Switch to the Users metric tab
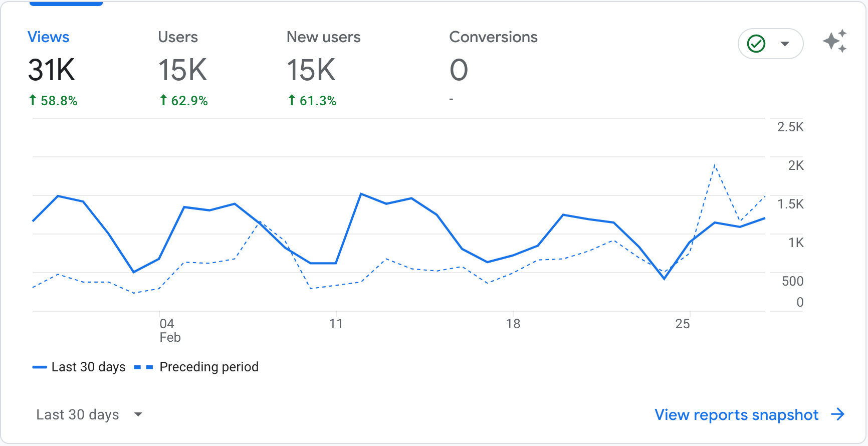 [x=178, y=37]
